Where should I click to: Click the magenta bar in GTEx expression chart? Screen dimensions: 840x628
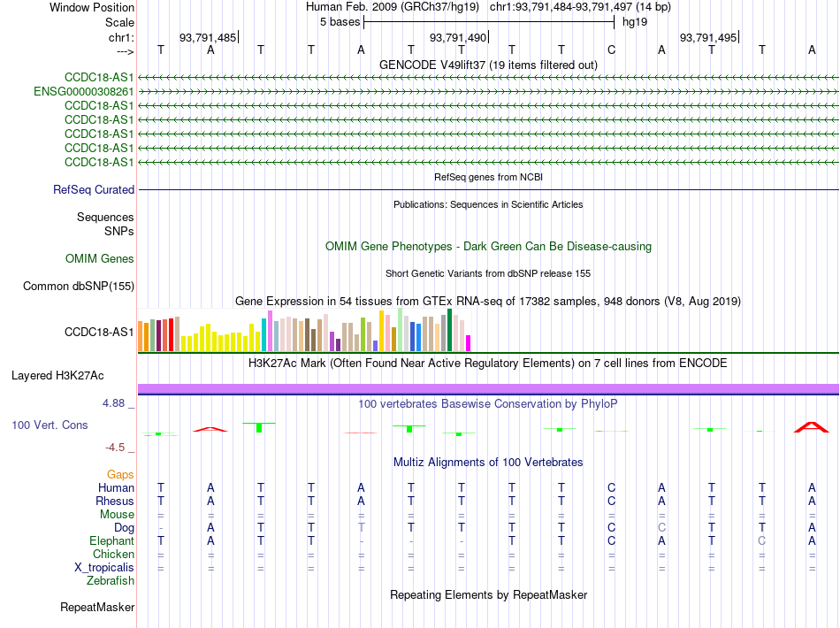tap(469, 343)
